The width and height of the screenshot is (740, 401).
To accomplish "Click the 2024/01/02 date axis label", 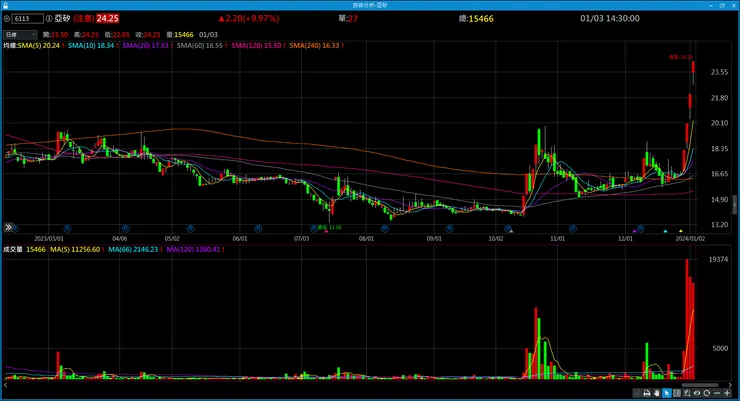I will click(690, 239).
